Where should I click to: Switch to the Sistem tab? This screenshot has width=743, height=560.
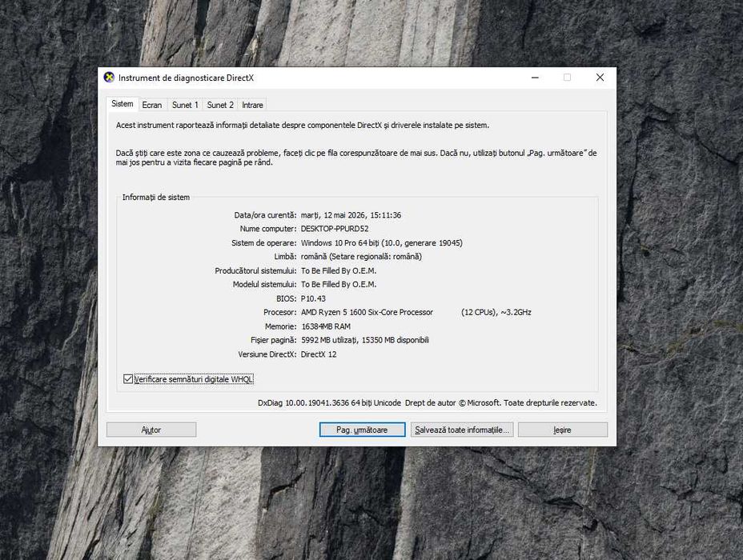coord(122,104)
